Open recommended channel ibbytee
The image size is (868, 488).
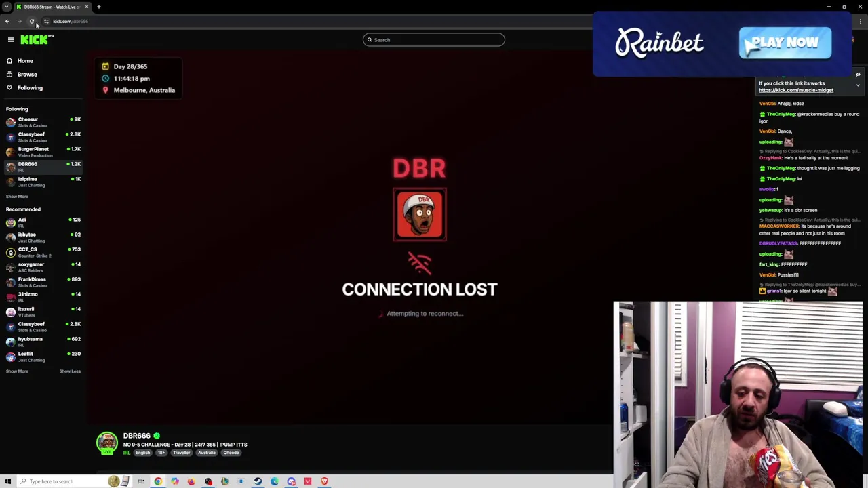tap(43, 237)
